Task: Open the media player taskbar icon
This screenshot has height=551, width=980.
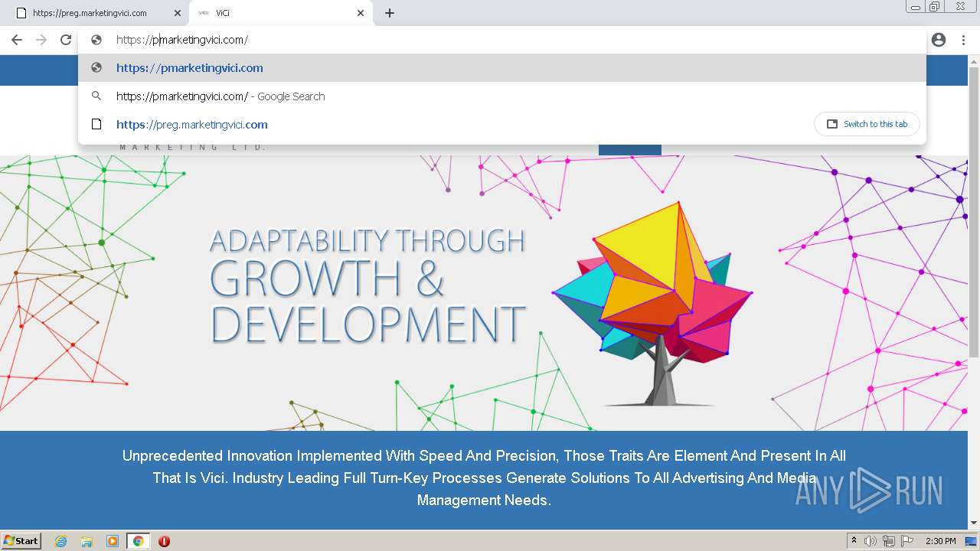Action: click(113, 541)
